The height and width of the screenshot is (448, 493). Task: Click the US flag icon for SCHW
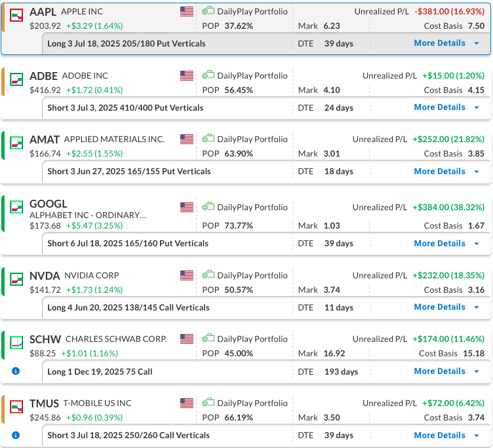(187, 339)
